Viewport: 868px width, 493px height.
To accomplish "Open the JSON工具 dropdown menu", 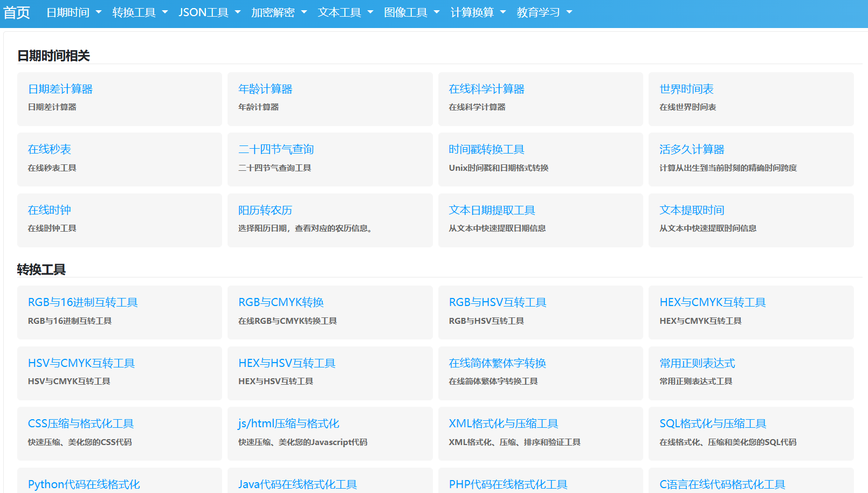I will (209, 12).
